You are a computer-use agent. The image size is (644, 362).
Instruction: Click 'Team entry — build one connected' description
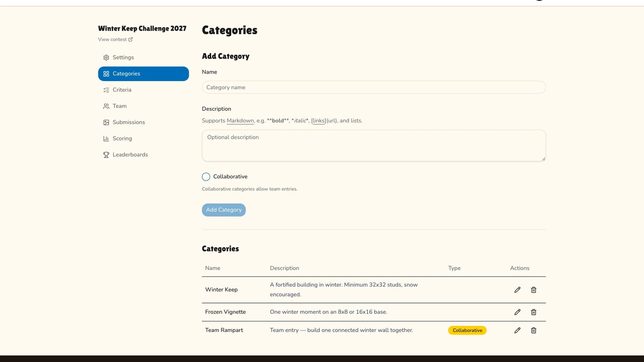pyautogui.click(x=341, y=330)
